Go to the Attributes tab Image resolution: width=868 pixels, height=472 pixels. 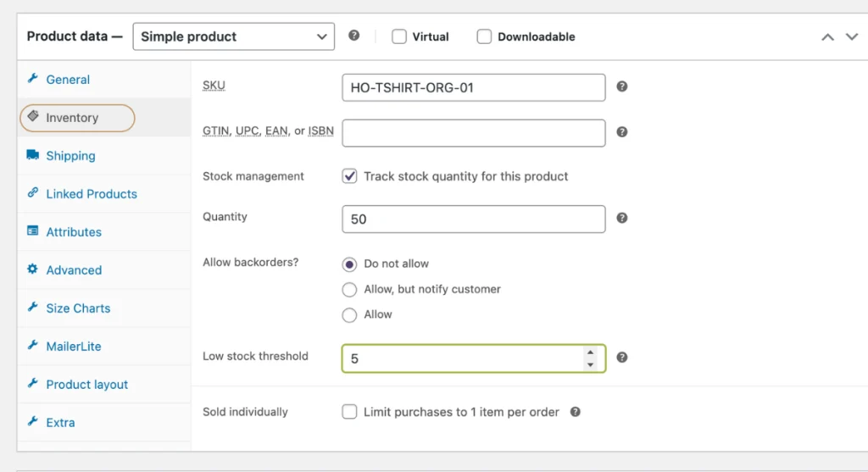point(104,232)
